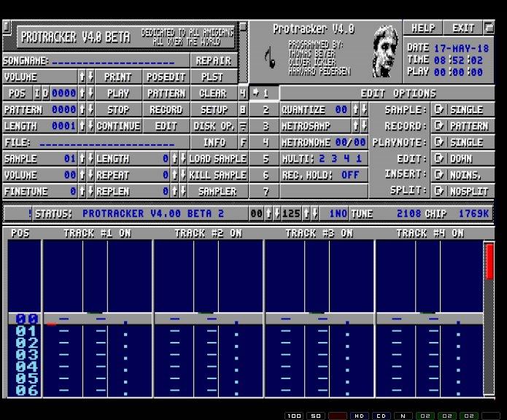This screenshot has height=420, width=507.
Task: Toggle INSERT: NOINS. cycle icon
Action: [438, 175]
